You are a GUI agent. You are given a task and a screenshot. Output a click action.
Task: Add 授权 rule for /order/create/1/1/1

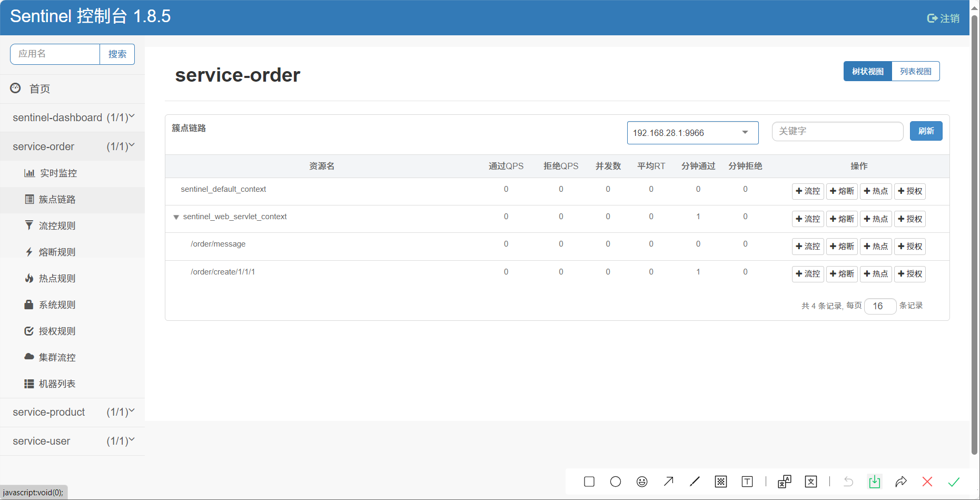click(910, 274)
